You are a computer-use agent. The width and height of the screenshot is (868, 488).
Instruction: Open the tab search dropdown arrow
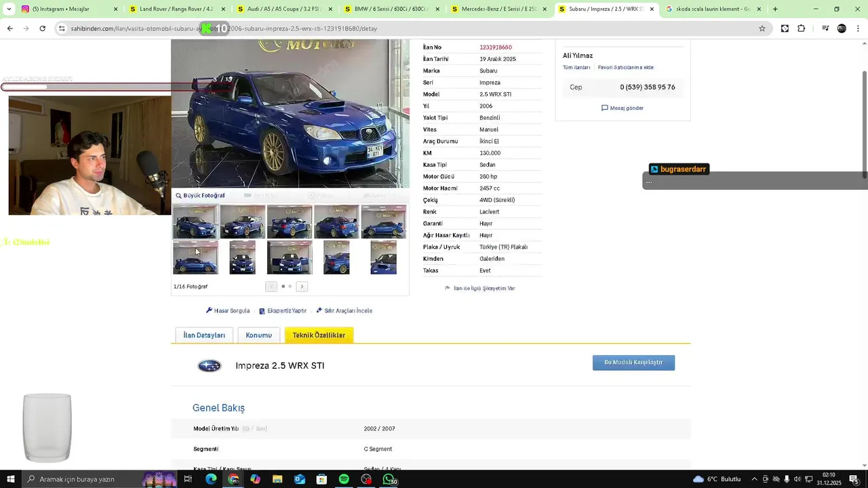click(9, 9)
